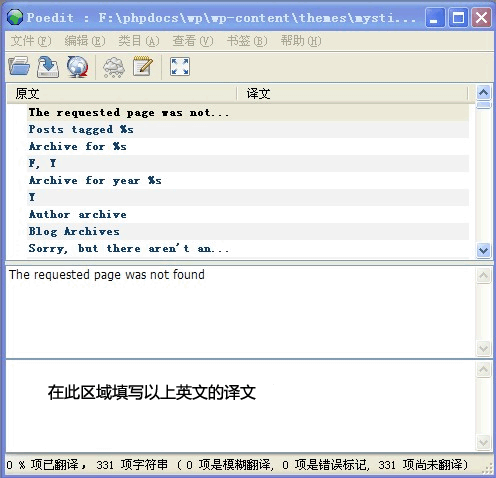Open the 书签(B) bookmarks menu
Image resolution: width=496 pixels, height=478 pixels.
tap(247, 41)
